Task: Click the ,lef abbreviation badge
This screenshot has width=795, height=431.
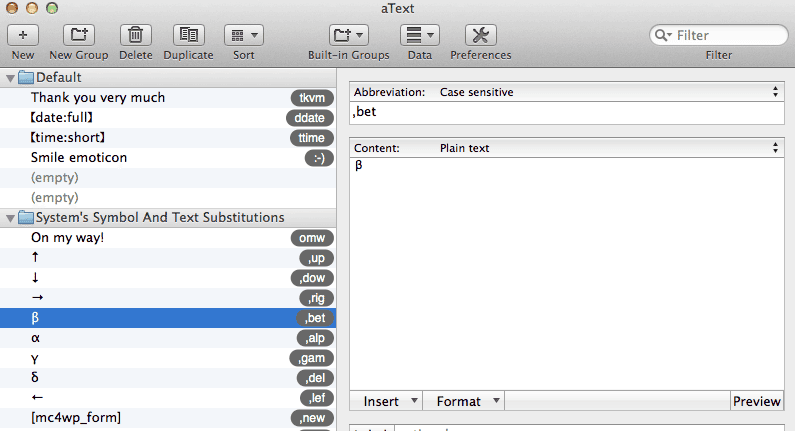Action: (x=316, y=398)
